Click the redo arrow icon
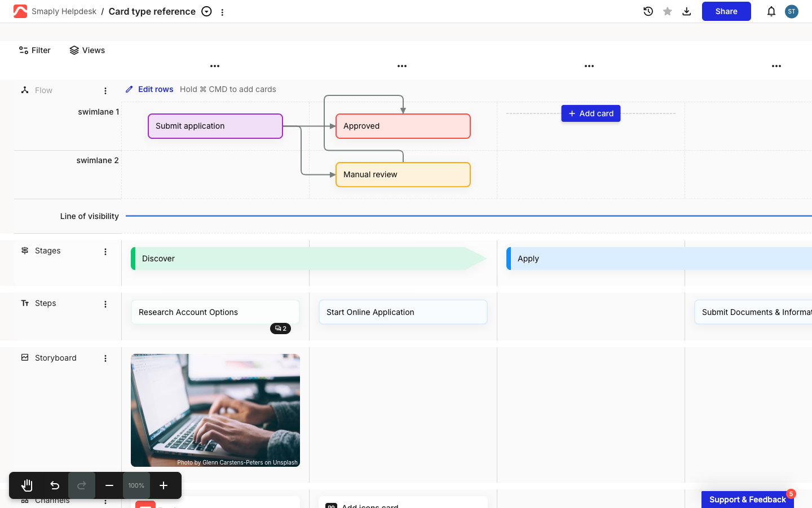812x508 pixels. 82,485
